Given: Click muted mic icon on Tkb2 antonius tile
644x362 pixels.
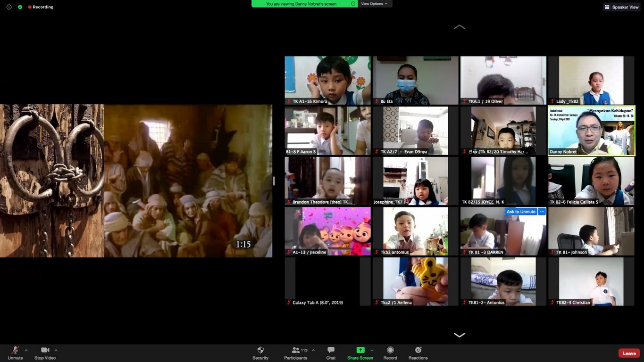Looking at the screenshot, I should coord(376,252).
